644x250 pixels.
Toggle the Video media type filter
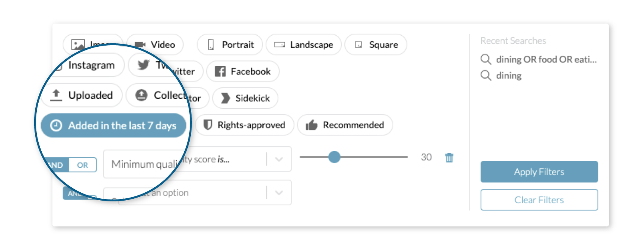[155, 44]
